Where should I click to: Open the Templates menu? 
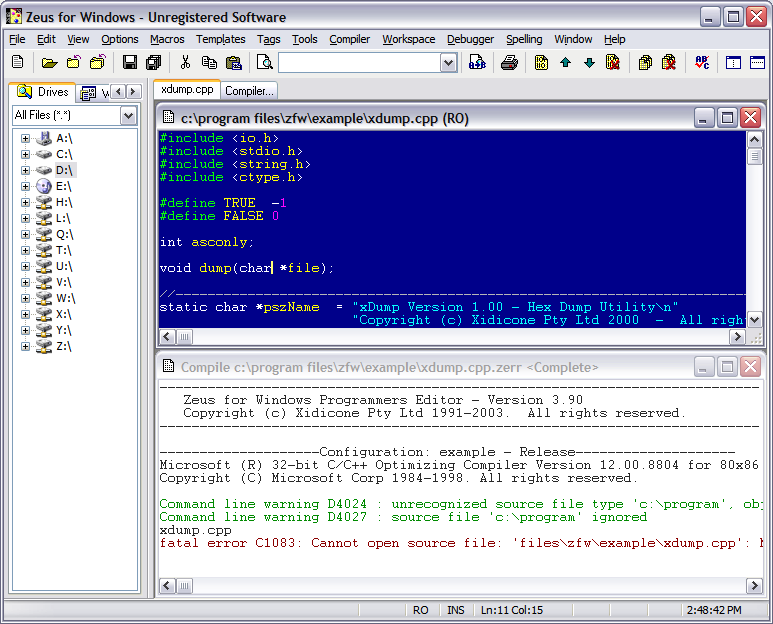220,39
